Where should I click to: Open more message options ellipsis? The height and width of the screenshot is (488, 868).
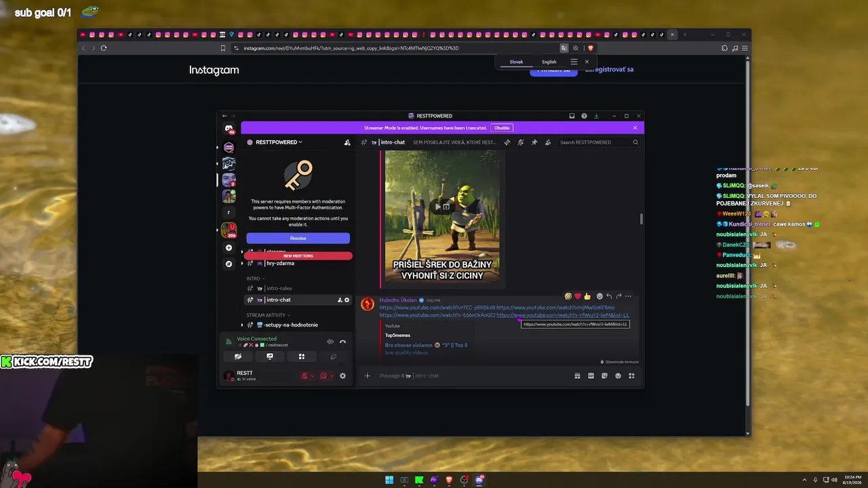point(628,296)
